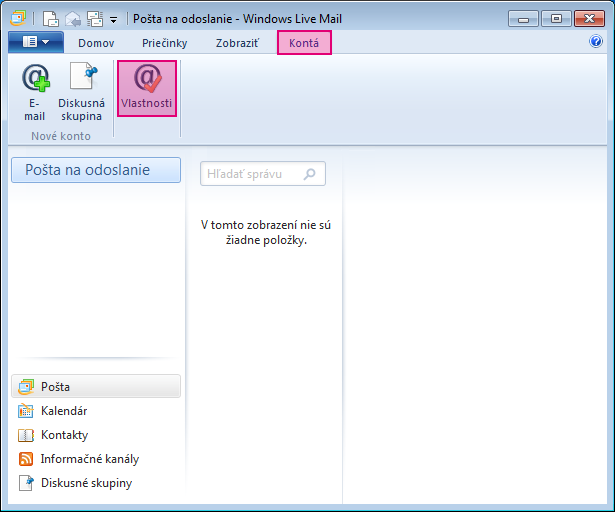Click the new message quick access icon

tap(51, 18)
